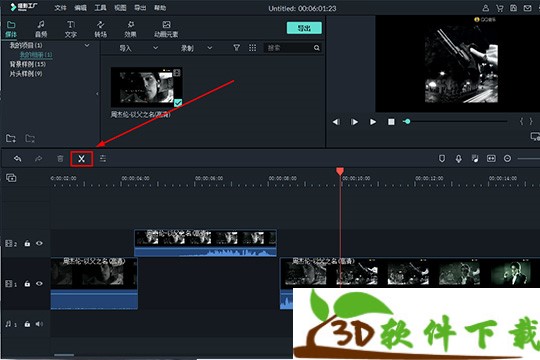540x360 pixels.
Task: Select the imported 周杰伦 video thumbnail
Action: click(147, 87)
